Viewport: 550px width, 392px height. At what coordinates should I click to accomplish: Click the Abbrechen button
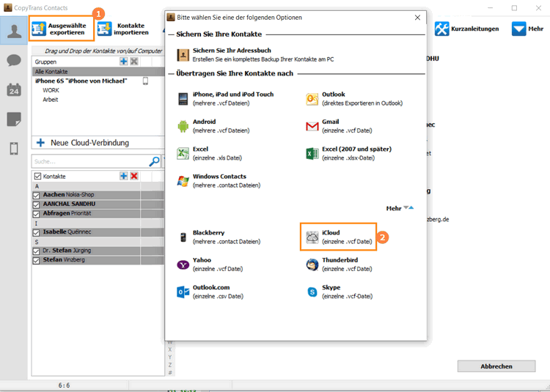tap(496, 366)
